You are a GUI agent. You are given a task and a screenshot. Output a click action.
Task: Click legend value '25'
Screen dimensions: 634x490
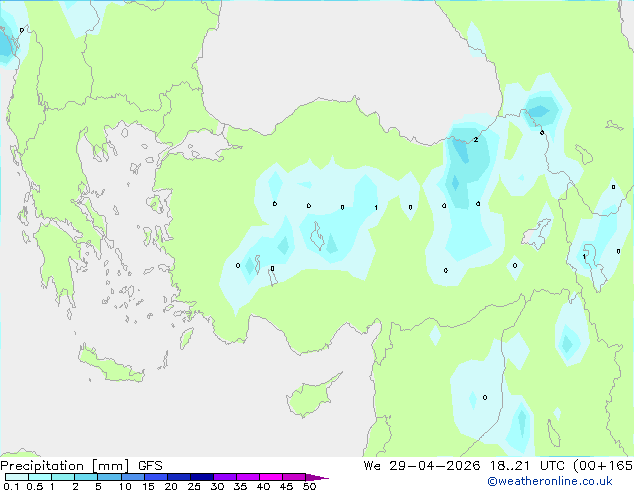pos(194,486)
